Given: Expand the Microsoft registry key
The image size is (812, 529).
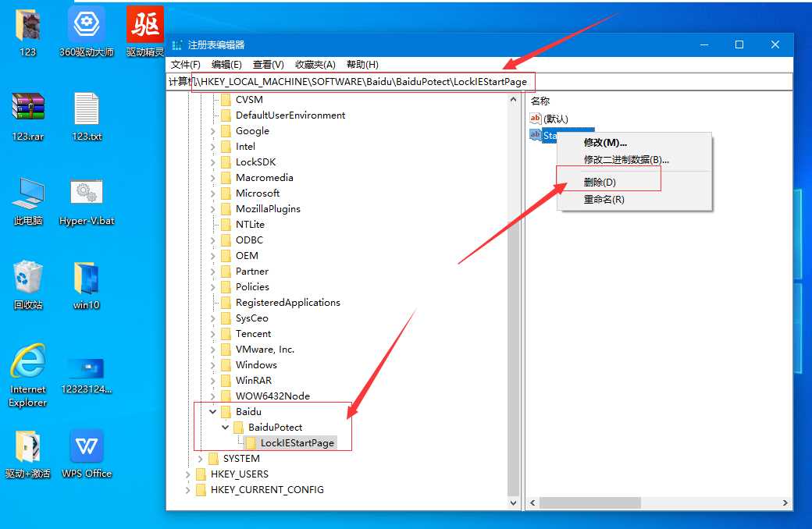Looking at the screenshot, I should pyautogui.click(x=213, y=193).
